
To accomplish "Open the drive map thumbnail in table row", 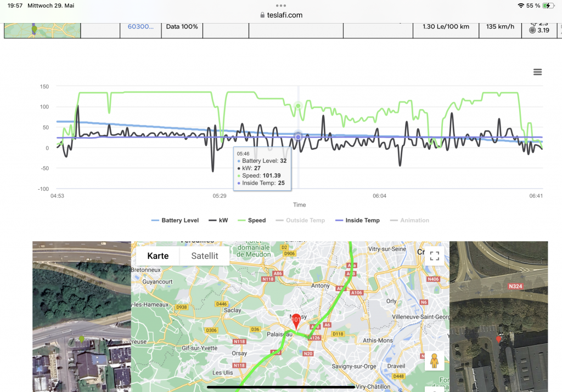I will tap(42, 30).
